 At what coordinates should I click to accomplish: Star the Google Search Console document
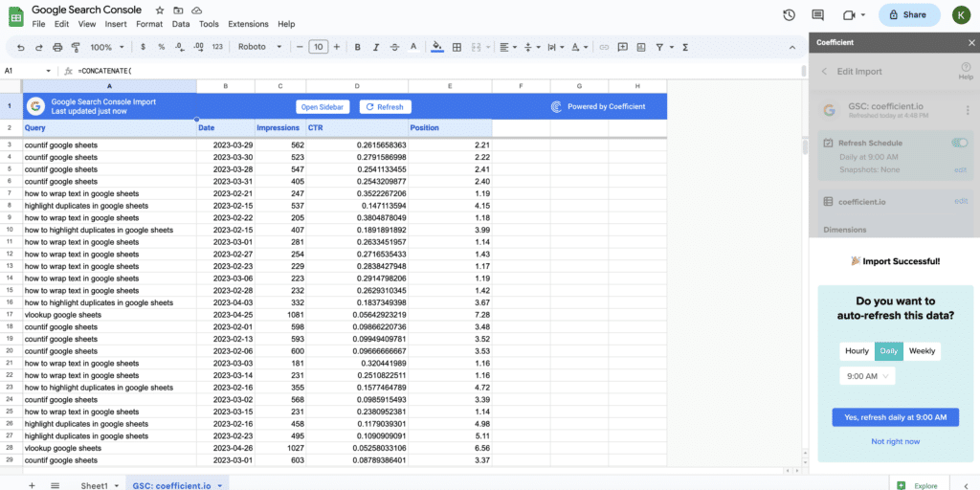pyautogui.click(x=160, y=10)
